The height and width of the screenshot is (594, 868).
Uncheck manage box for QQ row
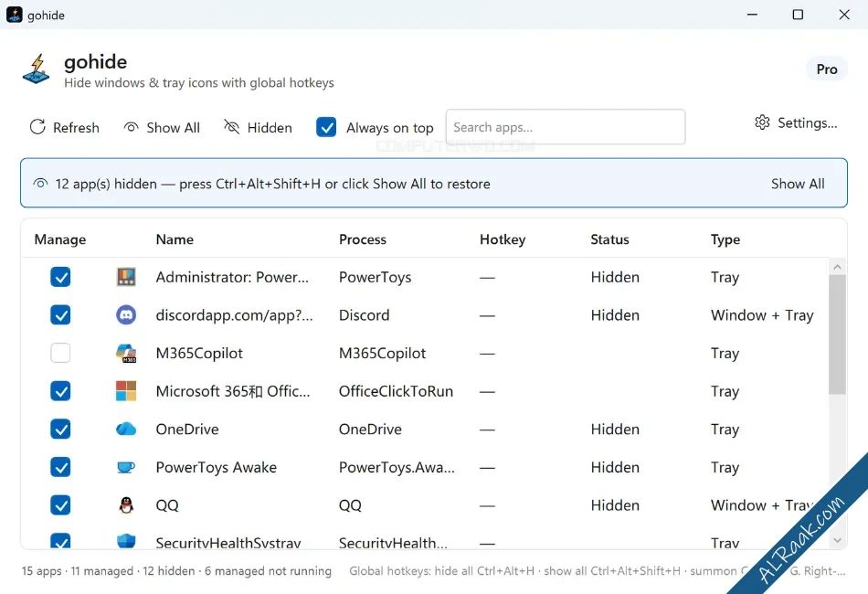60,504
